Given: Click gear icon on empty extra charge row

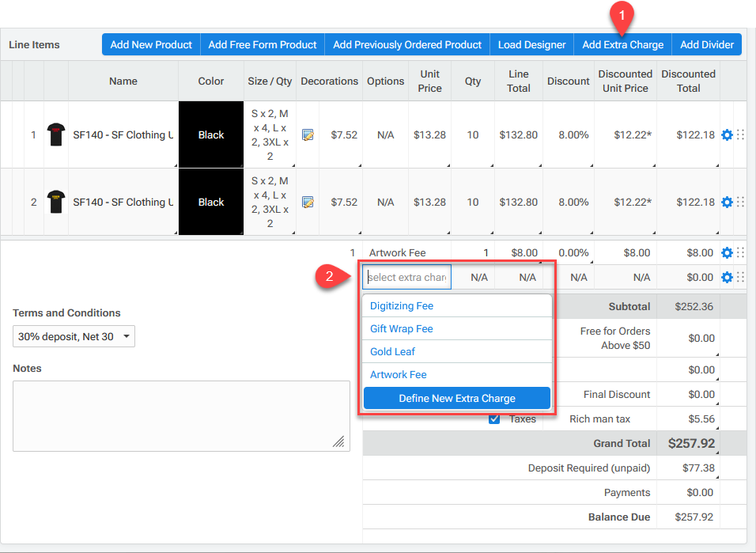Looking at the screenshot, I should [727, 278].
